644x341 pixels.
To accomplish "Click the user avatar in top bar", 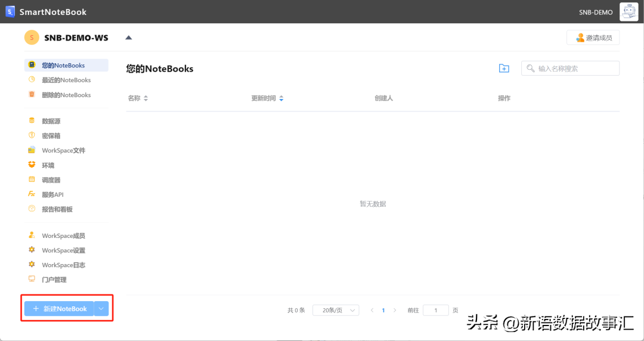I will coord(628,12).
